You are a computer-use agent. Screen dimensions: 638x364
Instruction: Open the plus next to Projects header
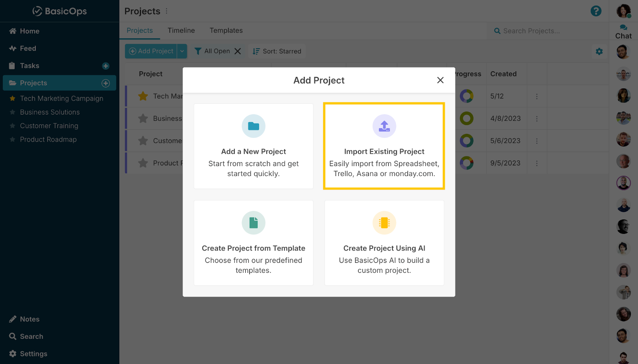click(106, 83)
